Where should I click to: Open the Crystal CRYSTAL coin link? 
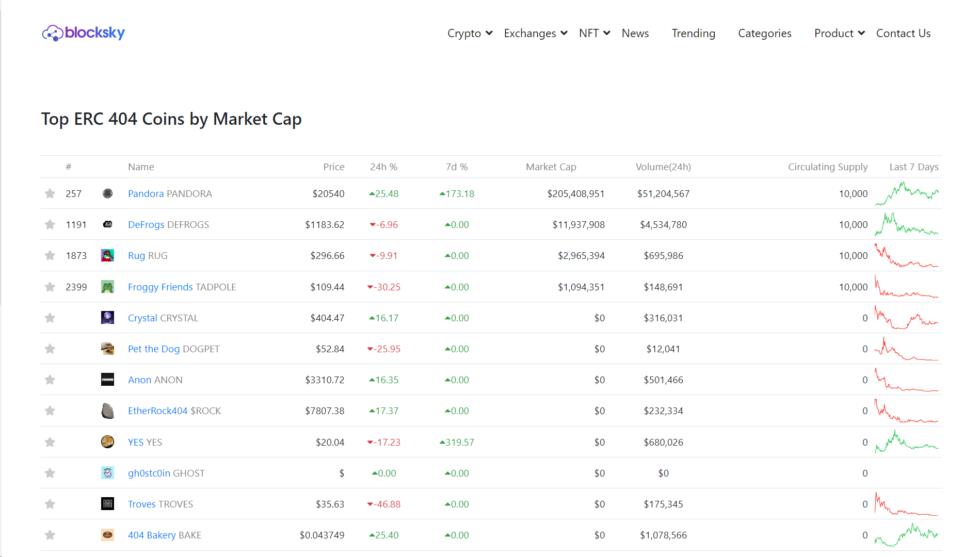pyautogui.click(x=163, y=318)
